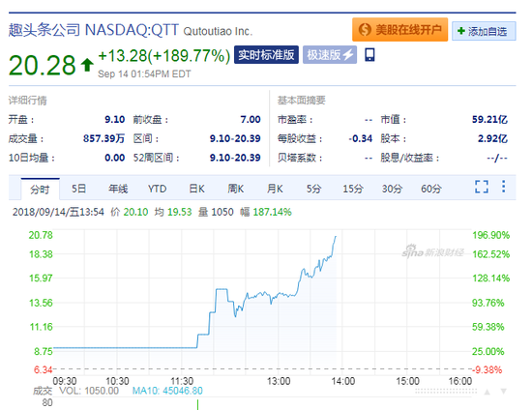Click the timestamp Sep 14 01:54PM EDT
The image size is (532, 410).
pos(144,73)
